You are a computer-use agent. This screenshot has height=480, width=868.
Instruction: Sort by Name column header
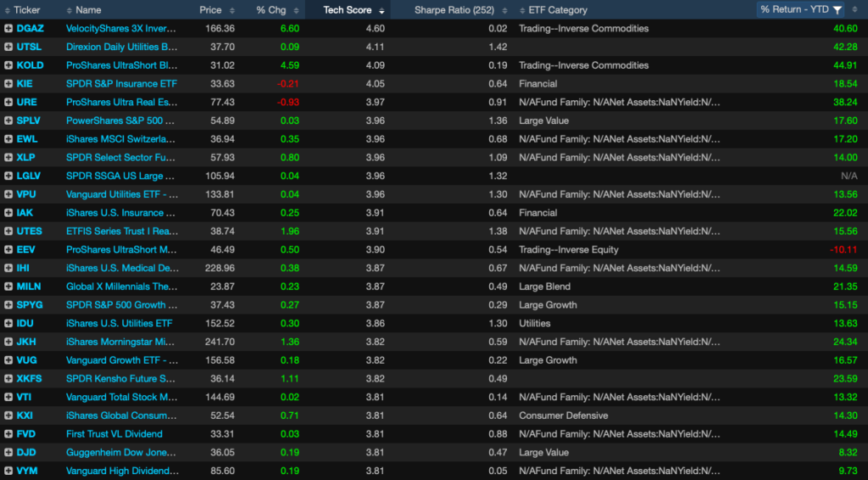pyautogui.click(x=88, y=10)
